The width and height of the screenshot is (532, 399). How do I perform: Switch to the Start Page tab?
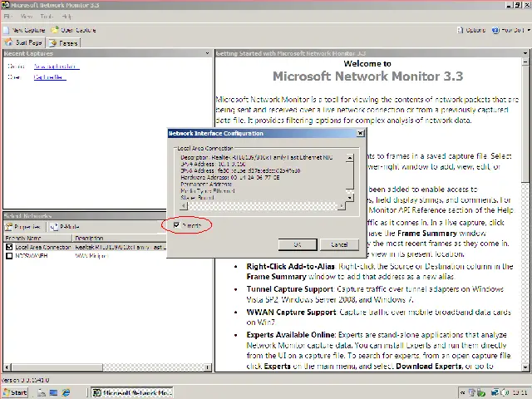coord(23,42)
